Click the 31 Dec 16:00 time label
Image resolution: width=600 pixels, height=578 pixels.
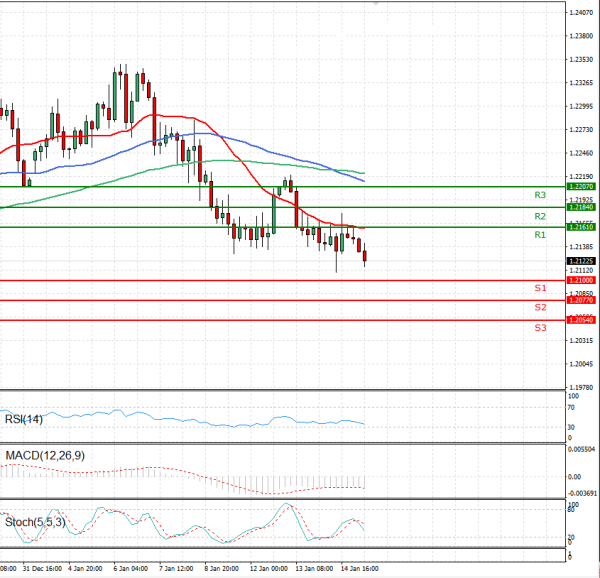coord(42,569)
